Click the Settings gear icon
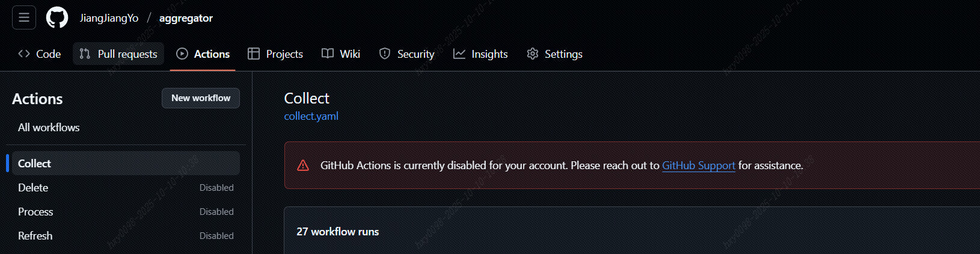 click(533, 54)
